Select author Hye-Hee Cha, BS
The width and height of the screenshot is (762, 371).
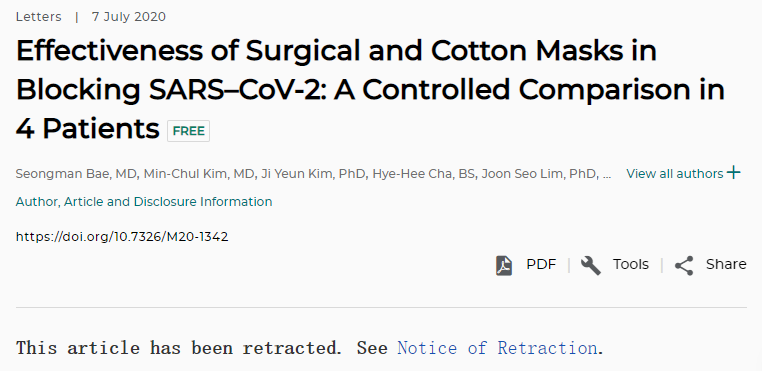coord(423,174)
